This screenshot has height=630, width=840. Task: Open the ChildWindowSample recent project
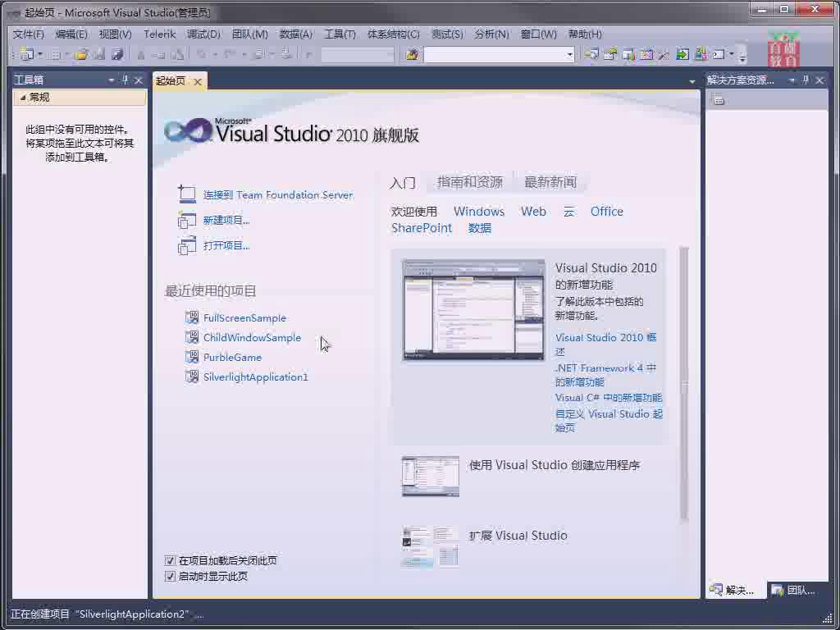click(253, 337)
